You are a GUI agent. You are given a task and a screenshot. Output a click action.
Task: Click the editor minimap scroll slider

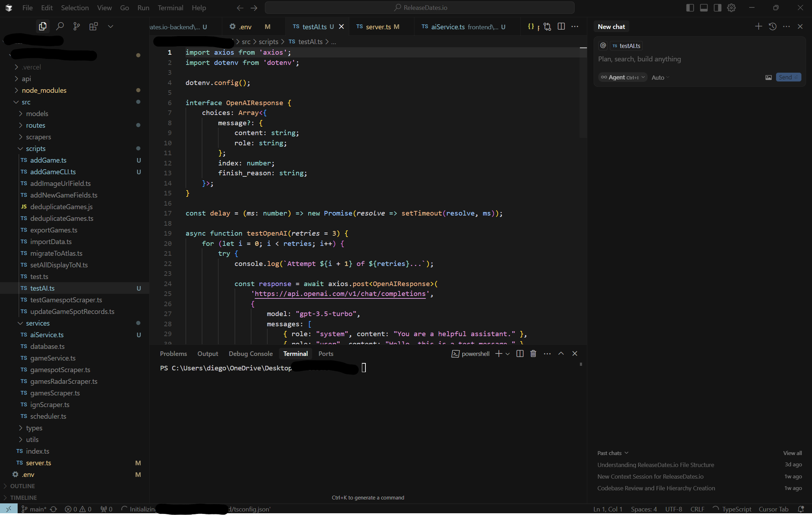[583, 92]
